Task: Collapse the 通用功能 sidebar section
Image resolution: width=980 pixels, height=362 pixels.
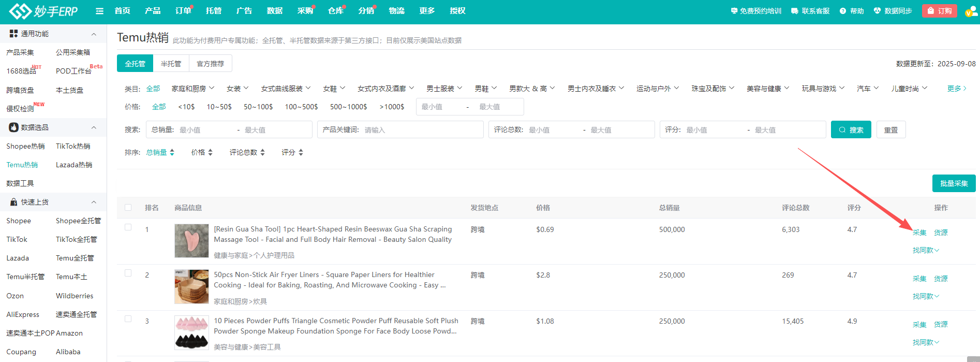Action: 94,34
